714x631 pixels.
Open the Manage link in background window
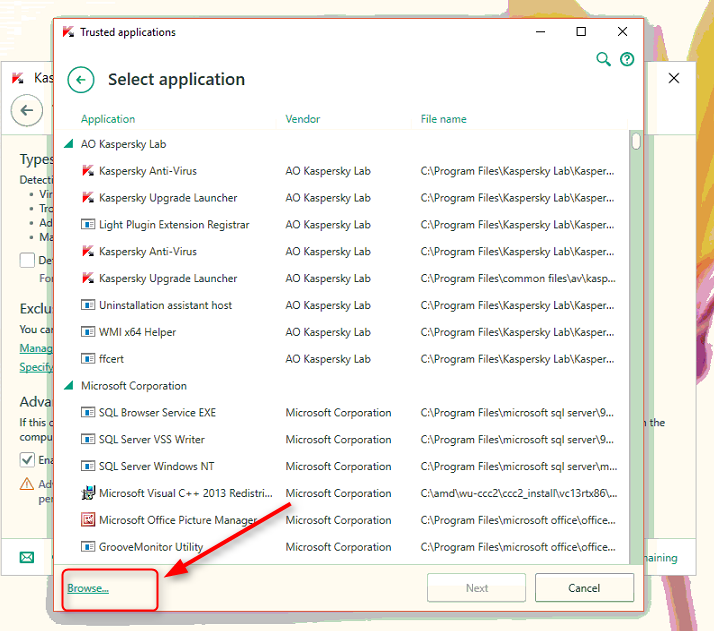[x=36, y=348]
